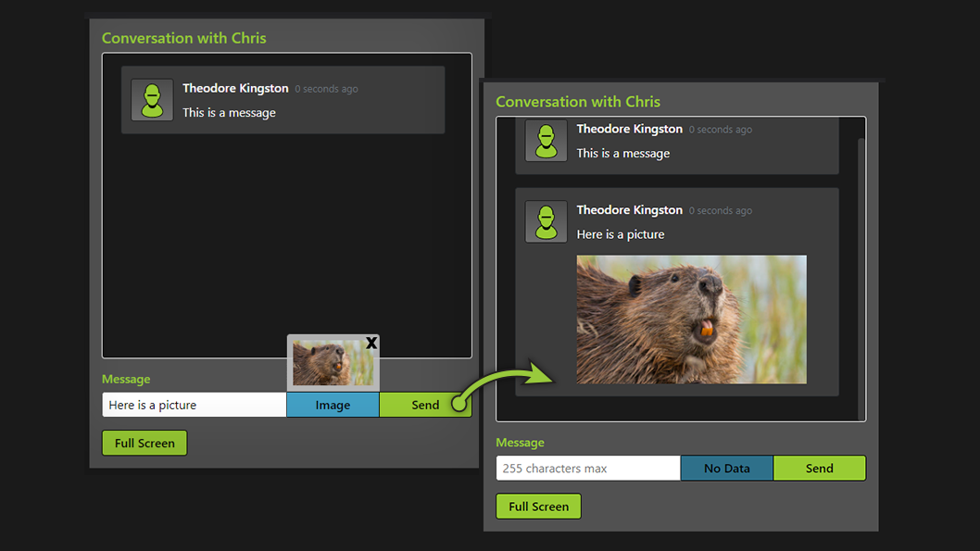Screen dimensions: 980x551
Task: Click the 'Here is a picture' message text
Action: click(620, 235)
